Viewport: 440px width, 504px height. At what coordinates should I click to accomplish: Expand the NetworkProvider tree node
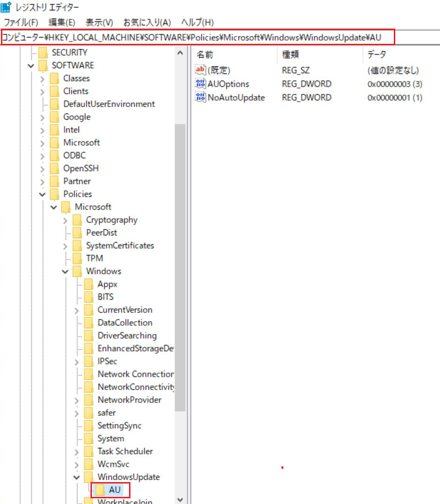77,400
